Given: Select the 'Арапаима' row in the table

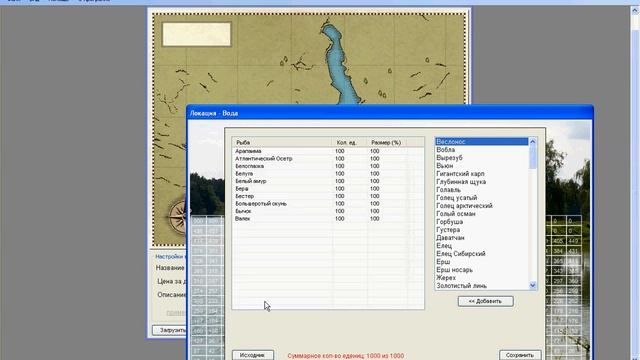Looking at the screenshot, I should 328,151.
